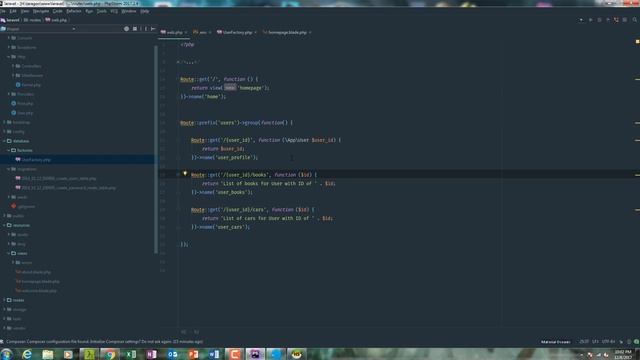Open the Window menu
Image resolution: width=640 pixels, height=360 pixels.
click(x=129, y=11)
